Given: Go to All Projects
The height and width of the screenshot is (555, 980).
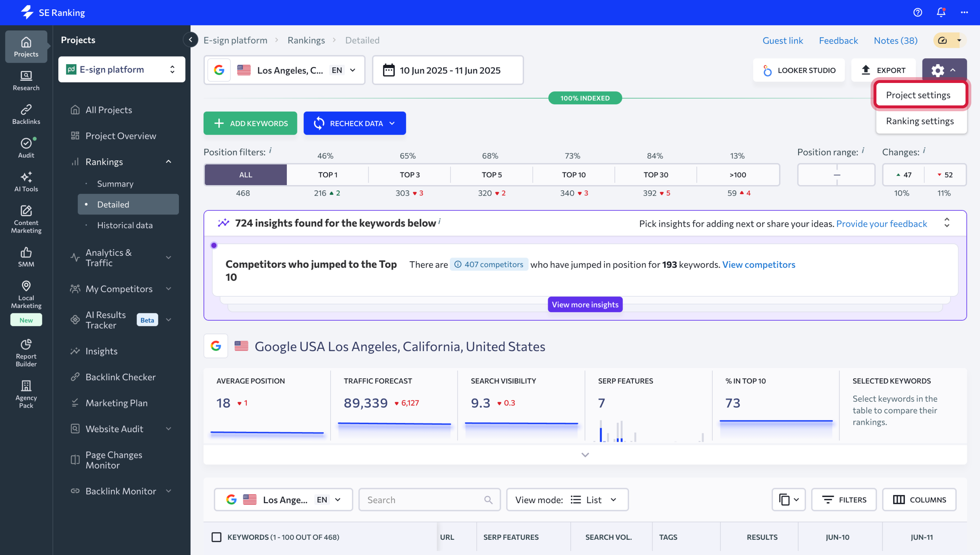Looking at the screenshot, I should pyautogui.click(x=109, y=110).
